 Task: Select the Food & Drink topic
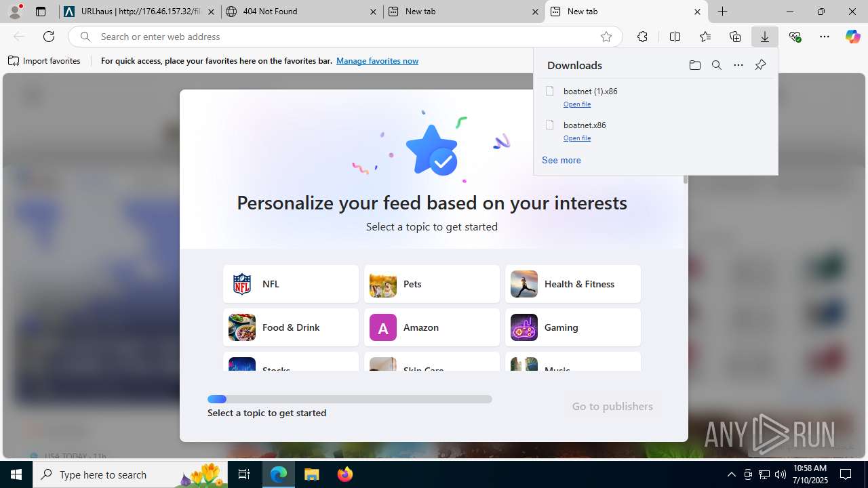click(291, 327)
